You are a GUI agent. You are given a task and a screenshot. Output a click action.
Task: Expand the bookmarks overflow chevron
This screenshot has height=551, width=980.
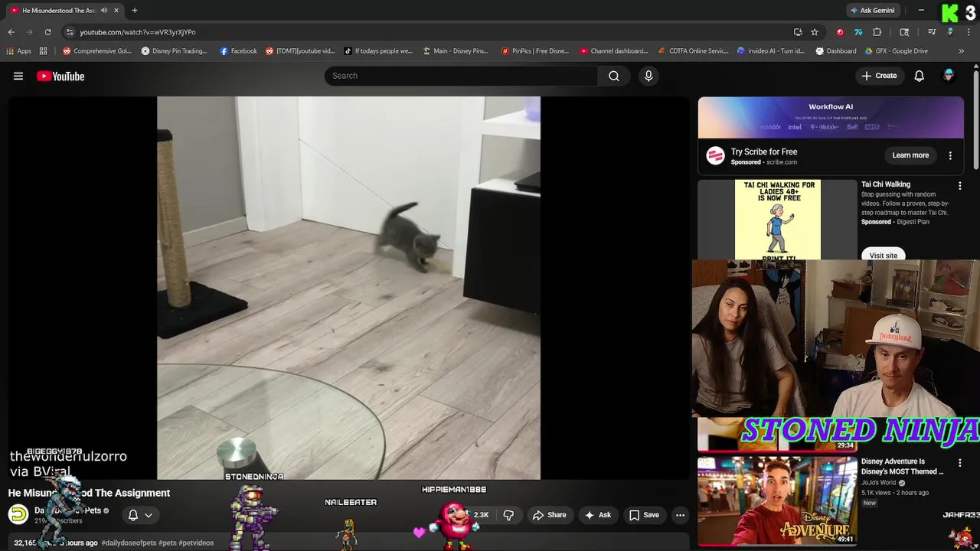pyautogui.click(x=962, y=51)
